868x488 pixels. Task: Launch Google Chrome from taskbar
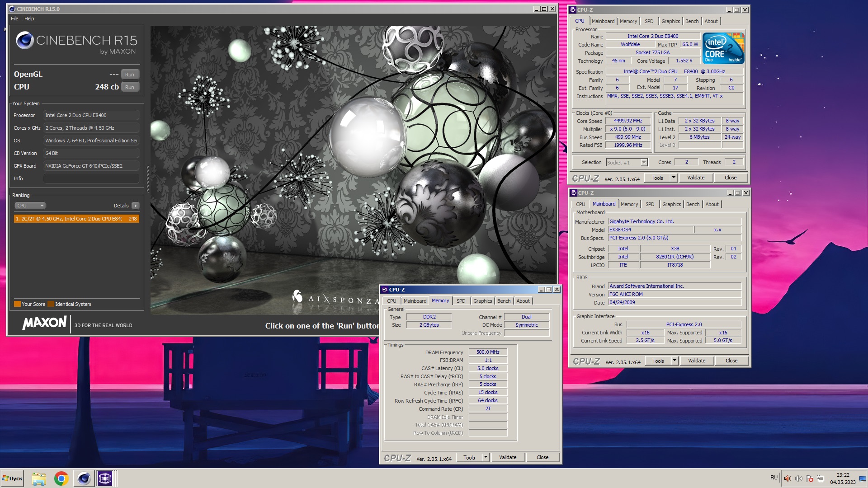click(61, 479)
